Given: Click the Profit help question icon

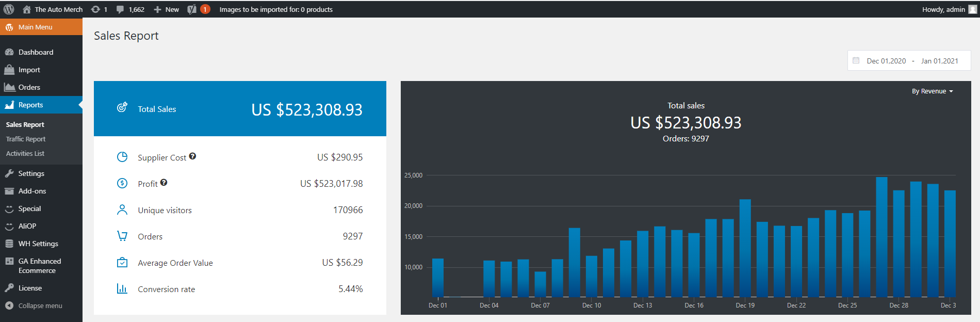Looking at the screenshot, I should coord(164,183).
